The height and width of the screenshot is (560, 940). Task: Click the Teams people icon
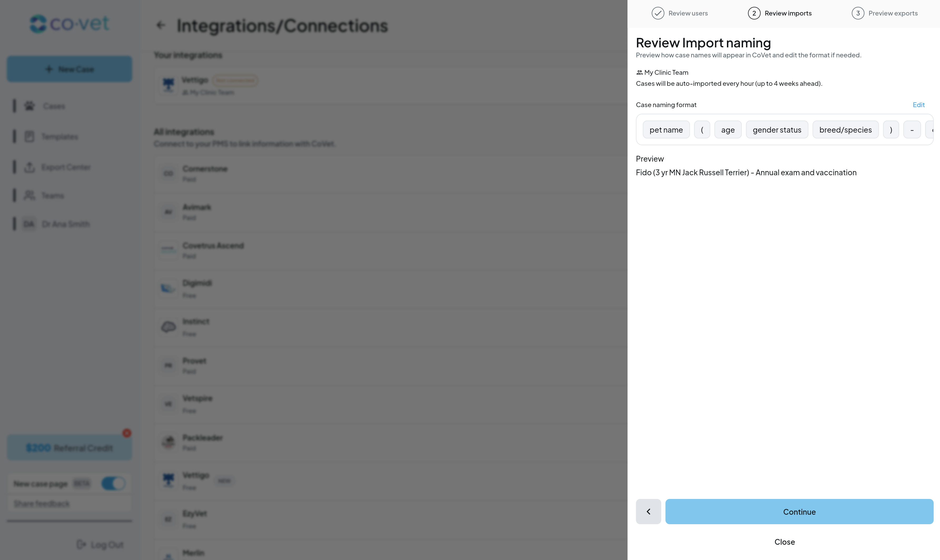click(29, 196)
